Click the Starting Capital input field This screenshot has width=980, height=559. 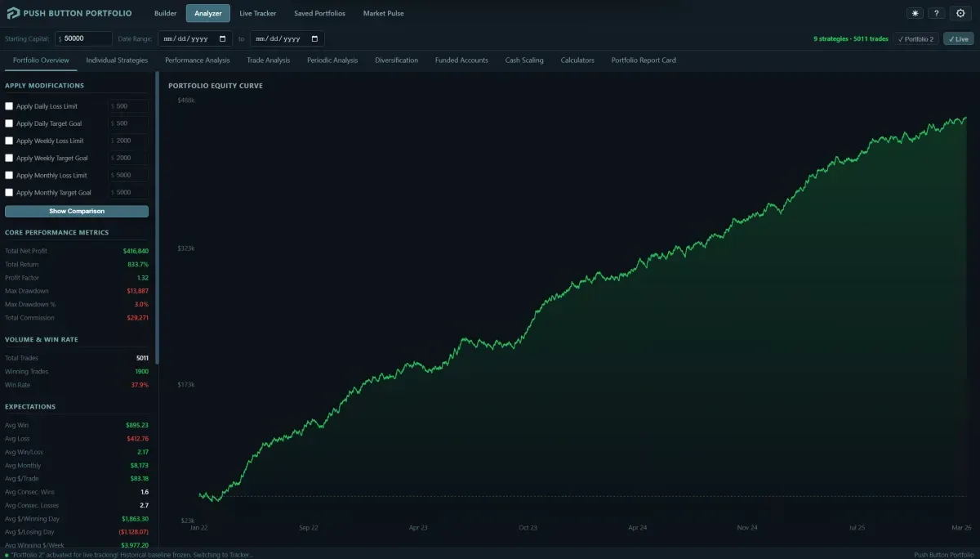click(x=84, y=38)
